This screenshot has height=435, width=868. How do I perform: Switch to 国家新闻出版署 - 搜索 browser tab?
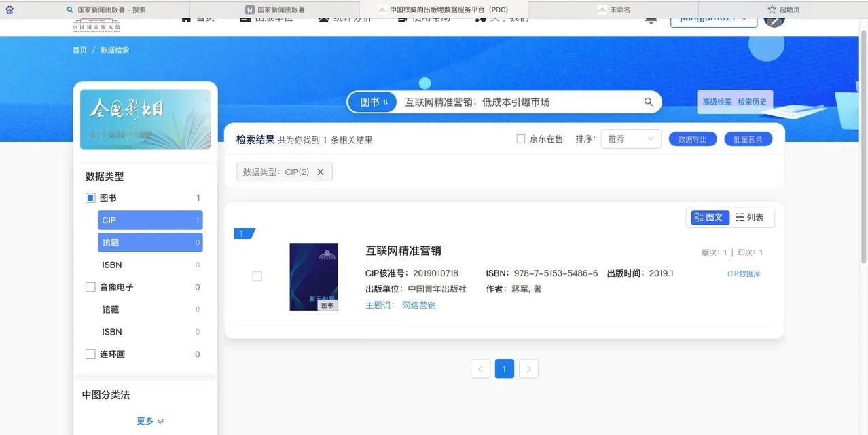105,10
